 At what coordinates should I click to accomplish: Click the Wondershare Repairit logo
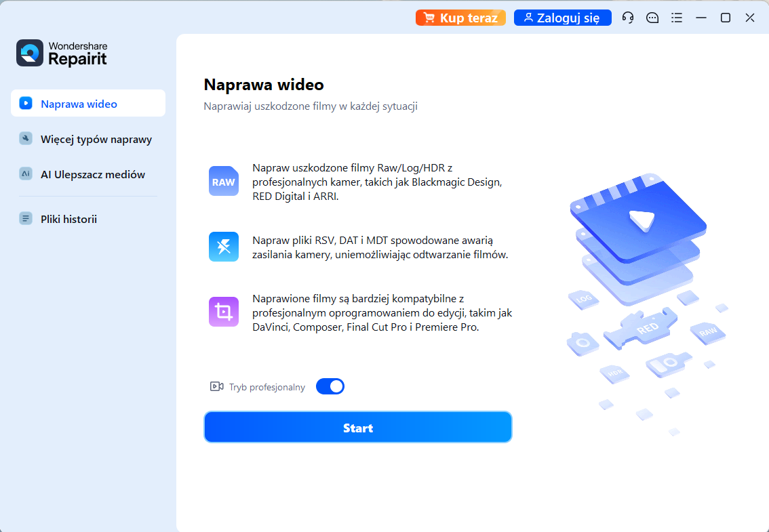pos(62,53)
